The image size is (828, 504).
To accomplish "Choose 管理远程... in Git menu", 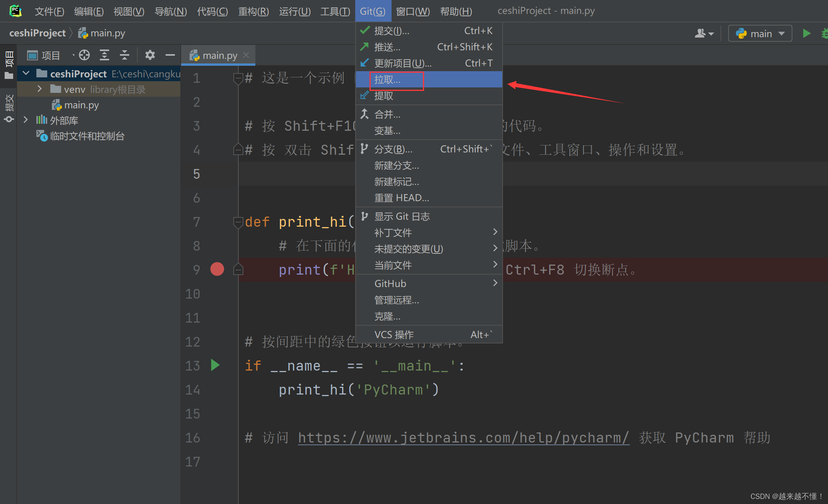I will coord(429,300).
